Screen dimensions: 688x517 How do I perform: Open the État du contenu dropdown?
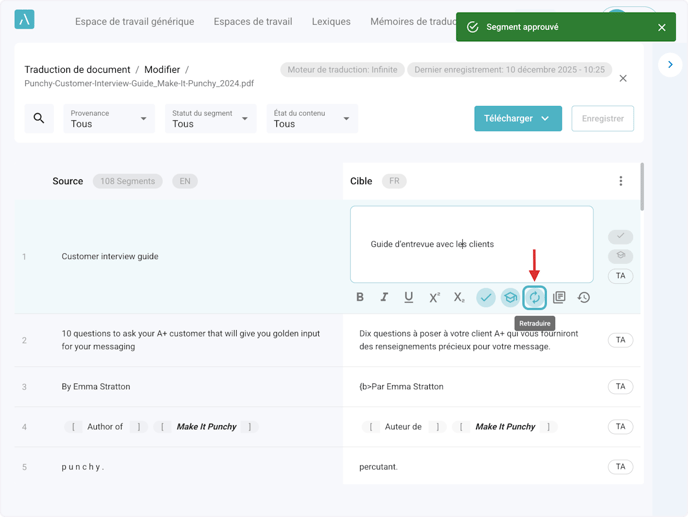312,119
